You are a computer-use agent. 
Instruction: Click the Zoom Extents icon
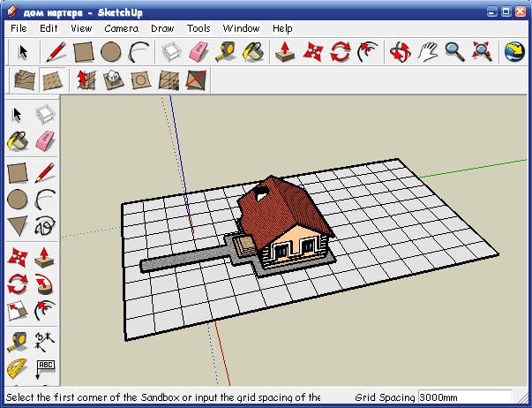click(x=482, y=52)
